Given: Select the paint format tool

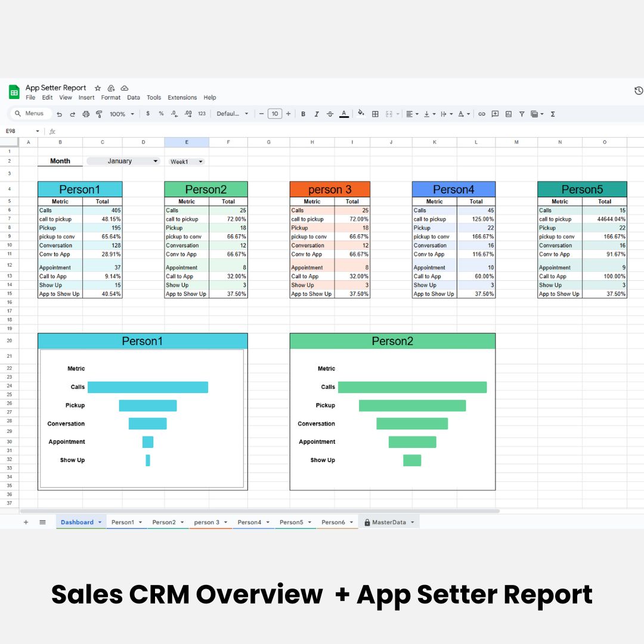Looking at the screenshot, I should tap(99, 114).
